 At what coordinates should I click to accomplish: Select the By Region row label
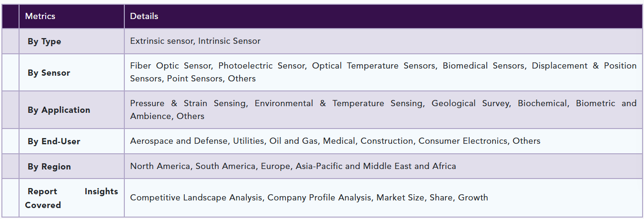click(49, 167)
